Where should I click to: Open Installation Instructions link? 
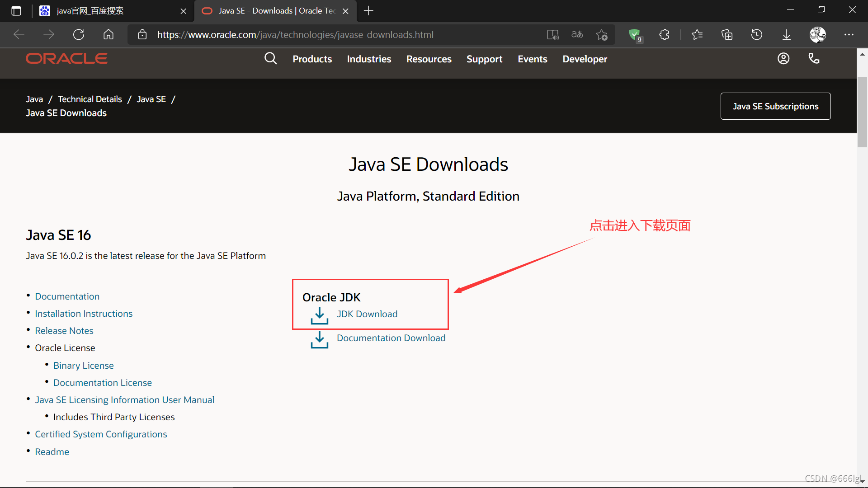pyautogui.click(x=84, y=314)
